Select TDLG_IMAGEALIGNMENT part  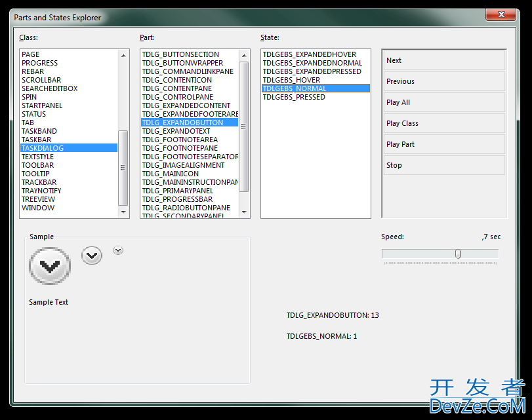pos(190,165)
